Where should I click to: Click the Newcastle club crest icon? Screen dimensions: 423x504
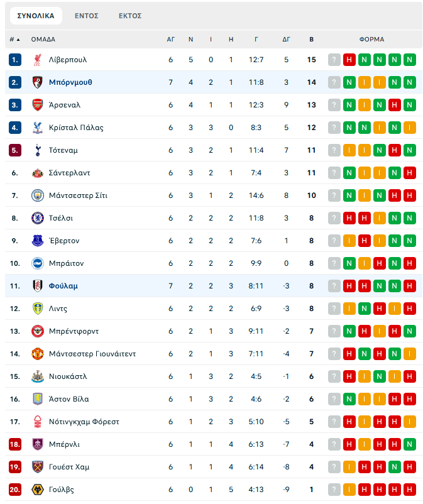[x=37, y=376]
